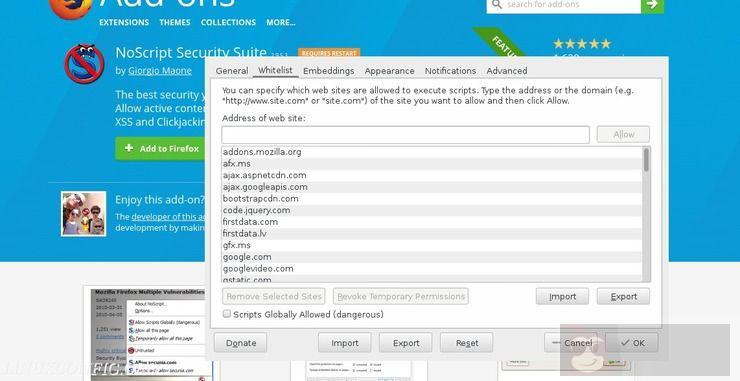This screenshot has height=381, width=740.
Task: Click the whitelist Import button
Action: click(x=562, y=296)
